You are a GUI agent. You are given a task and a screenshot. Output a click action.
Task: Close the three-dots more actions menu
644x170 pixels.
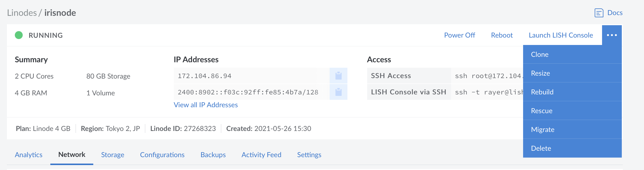point(612,35)
